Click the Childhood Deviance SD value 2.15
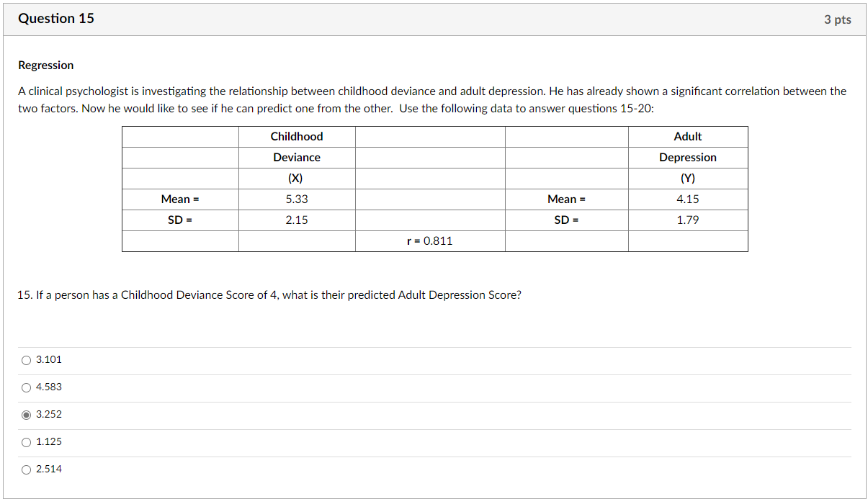This screenshot has height=499, width=868. point(297,220)
